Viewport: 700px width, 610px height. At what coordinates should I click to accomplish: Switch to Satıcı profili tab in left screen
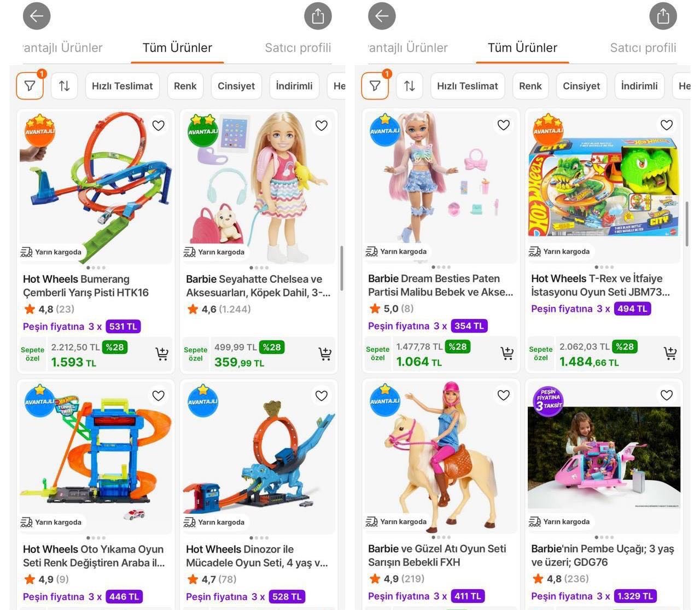tap(298, 48)
